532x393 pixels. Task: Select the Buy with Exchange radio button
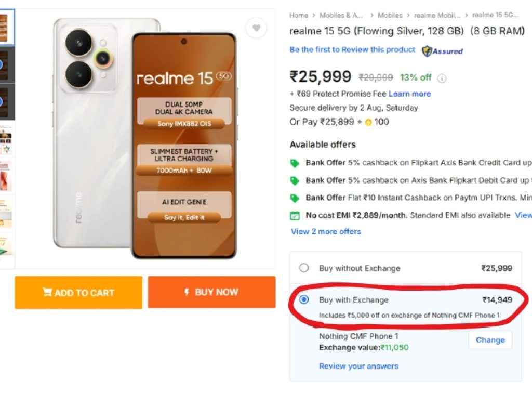[304, 300]
